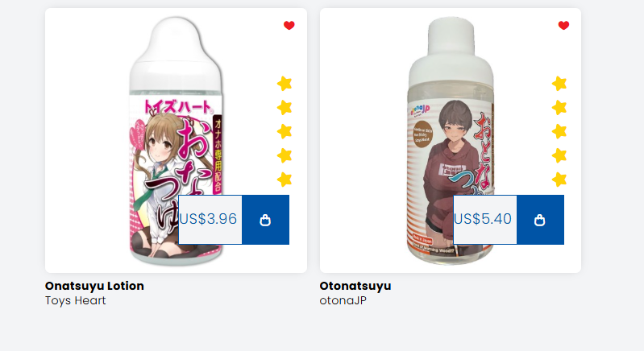This screenshot has width=644, height=351.
Task: Click the bottom star on Onatsuyu Lotion
Action: point(285,180)
